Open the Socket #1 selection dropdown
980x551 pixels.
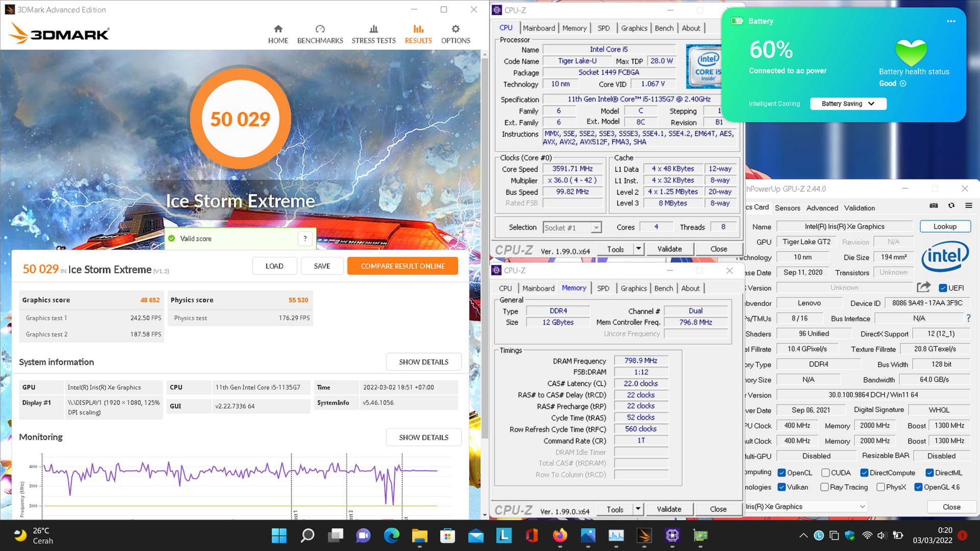point(572,228)
